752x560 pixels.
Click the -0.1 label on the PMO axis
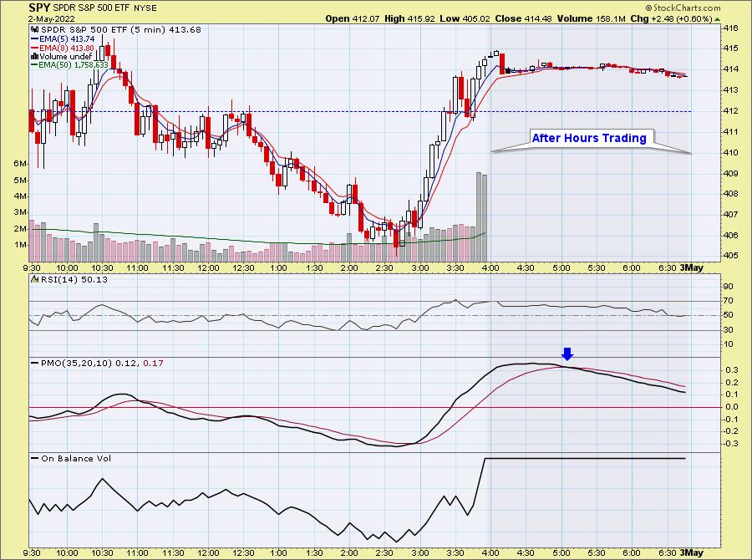click(x=730, y=420)
